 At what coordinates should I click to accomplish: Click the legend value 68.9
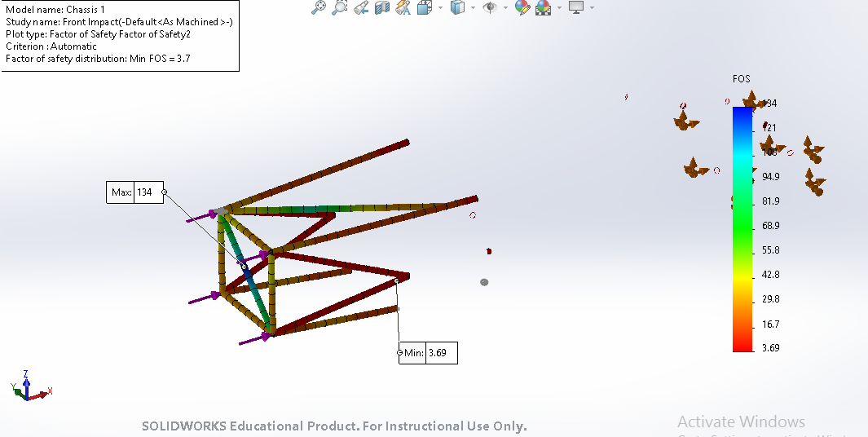770,225
